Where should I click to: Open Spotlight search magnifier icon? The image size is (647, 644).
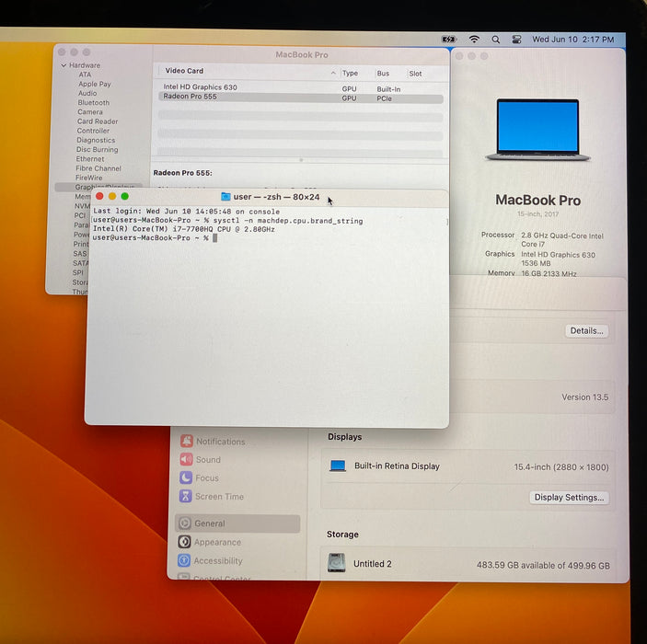(x=495, y=40)
